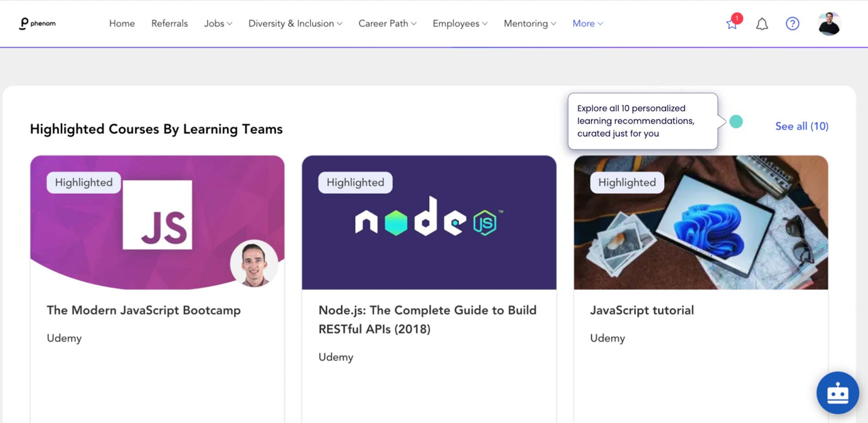Viewport: 868px width, 423px height.
Task: Expand the Employees menu
Action: 460,24
